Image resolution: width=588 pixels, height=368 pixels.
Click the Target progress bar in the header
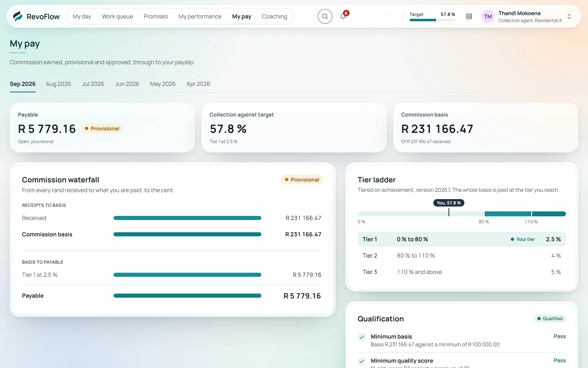point(432,20)
